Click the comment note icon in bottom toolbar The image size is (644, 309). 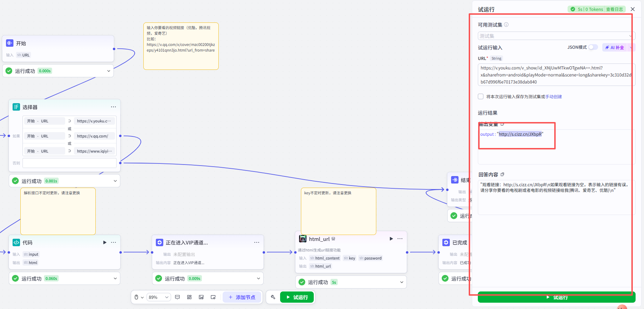(x=177, y=297)
